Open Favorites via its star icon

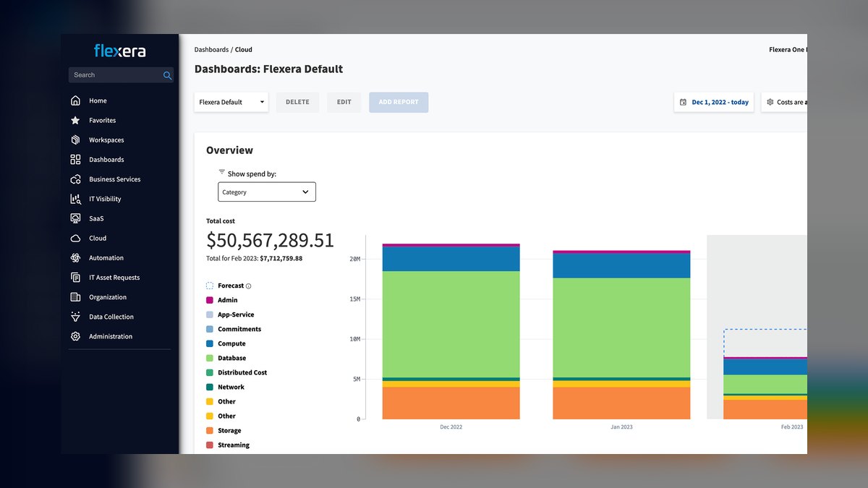(x=75, y=120)
